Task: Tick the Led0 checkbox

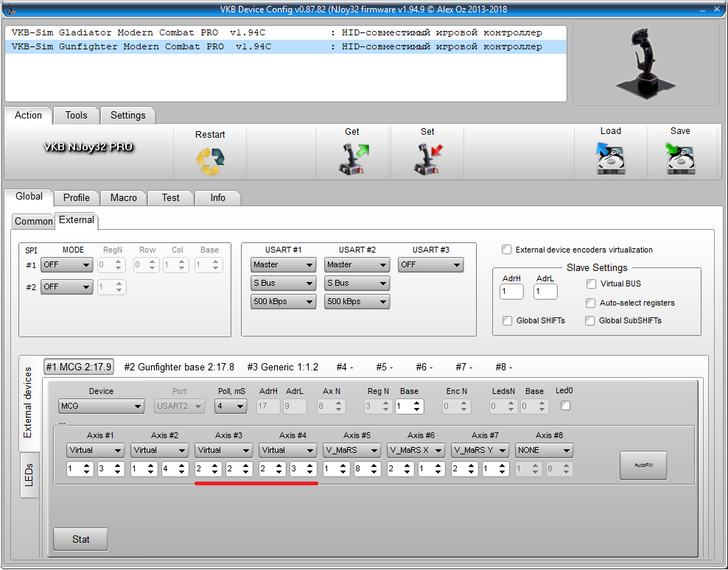Action: coord(565,406)
